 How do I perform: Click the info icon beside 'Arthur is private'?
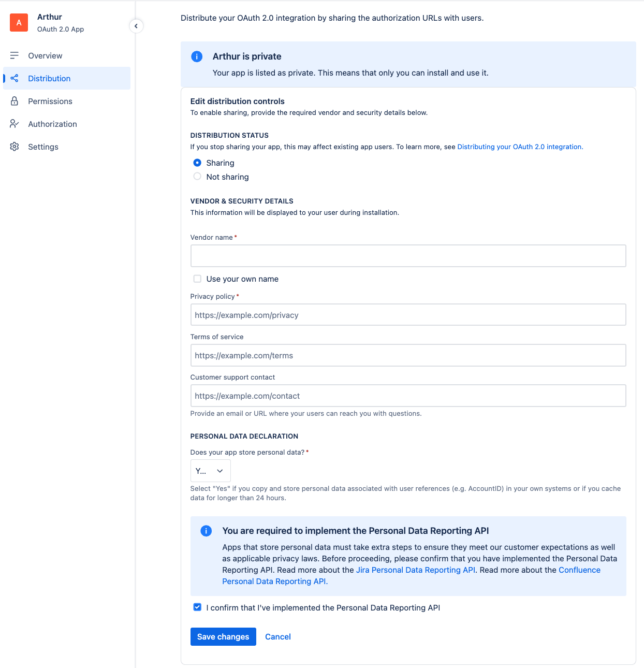tap(197, 56)
